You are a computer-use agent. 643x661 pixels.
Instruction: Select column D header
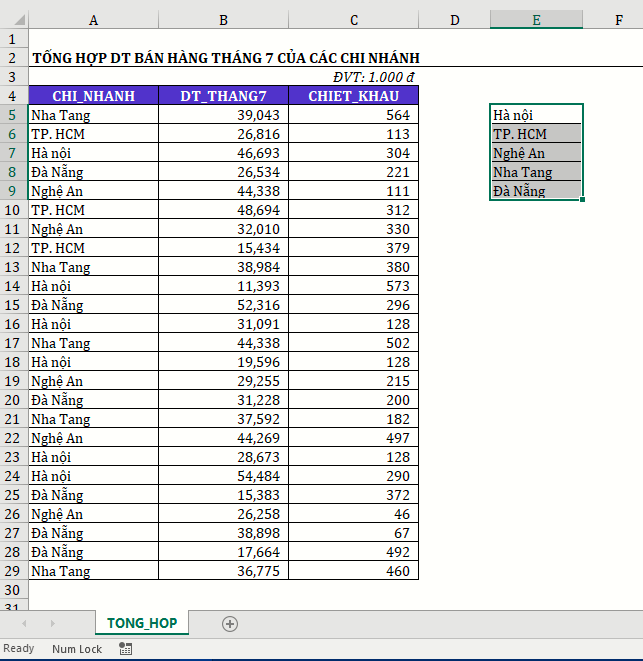[454, 20]
